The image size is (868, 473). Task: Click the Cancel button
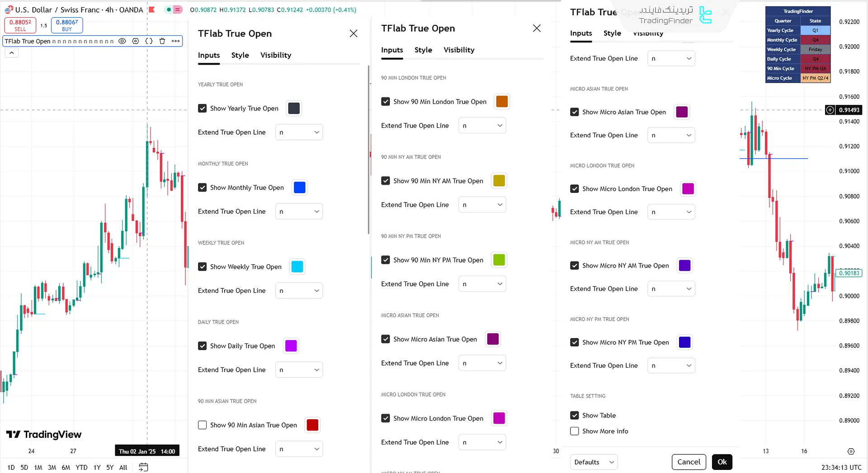coord(689,462)
